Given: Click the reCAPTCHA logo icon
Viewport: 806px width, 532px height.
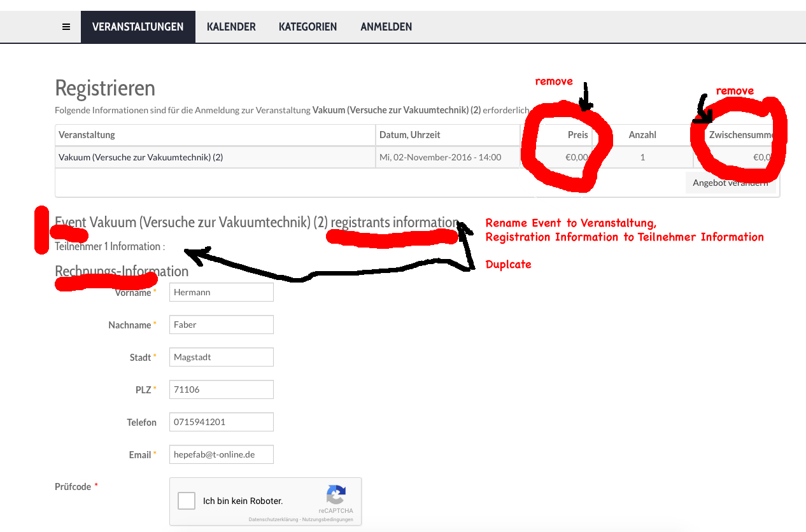Looking at the screenshot, I should [336, 495].
